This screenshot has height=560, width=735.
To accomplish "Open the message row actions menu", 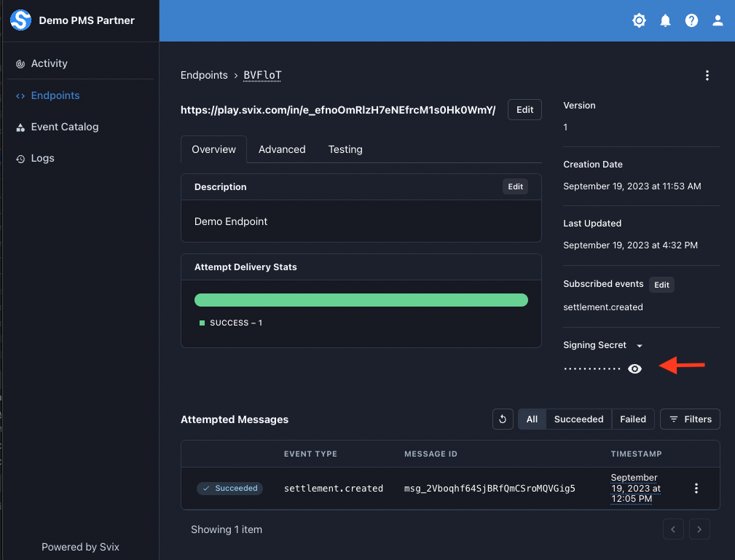I will click(696, 489).
